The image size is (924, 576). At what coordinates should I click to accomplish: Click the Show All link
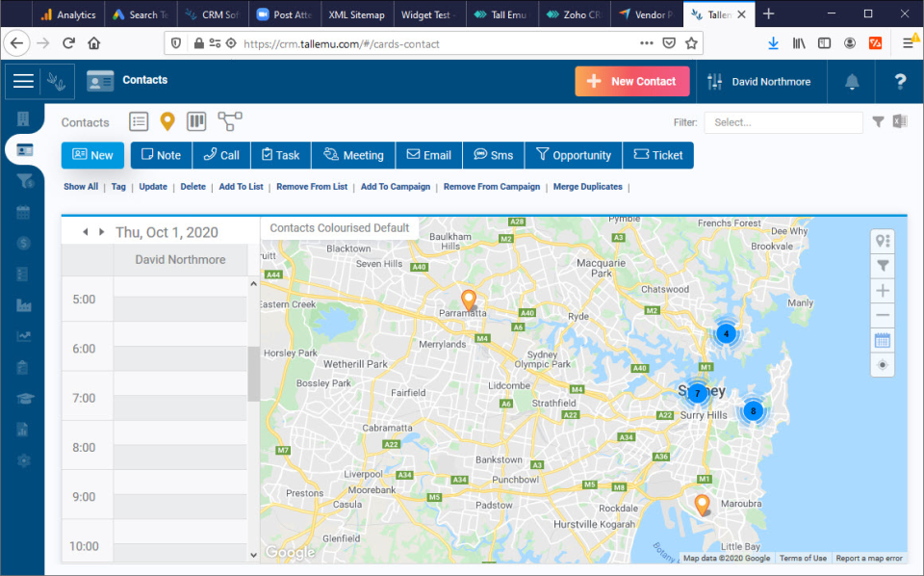coord(81,186)
